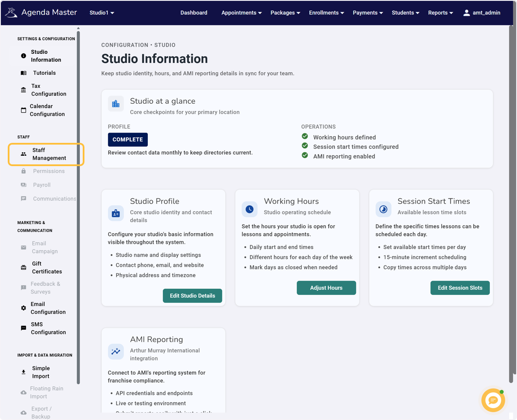Open the Appointments dropdown menu
This screenshot has width=517, height=420.
tap(241, 13)
